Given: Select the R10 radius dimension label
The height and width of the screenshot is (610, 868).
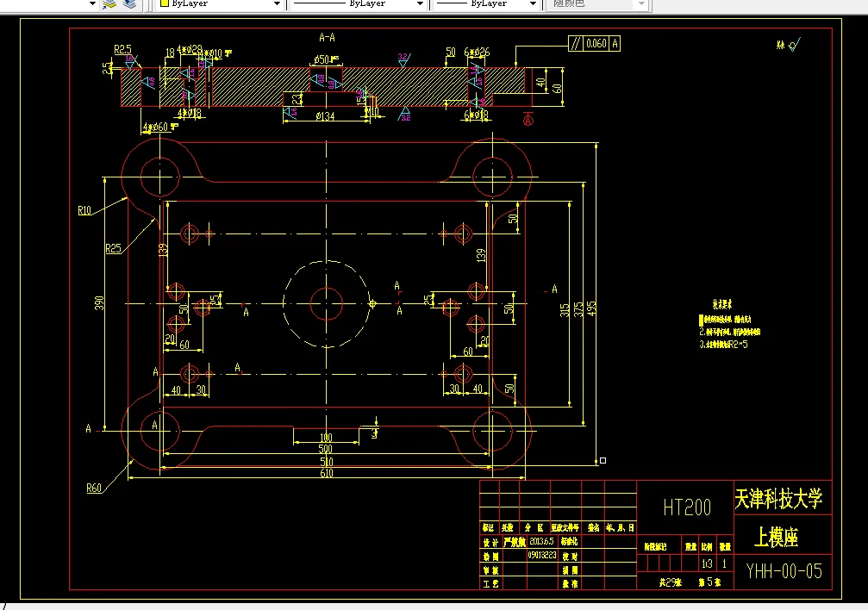Looking at the screenshot, I should click(x=84, y=210).
